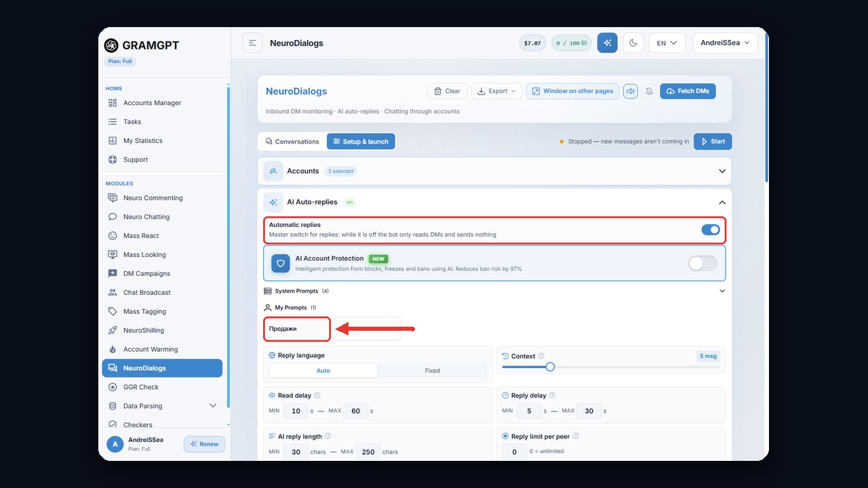Screen dimensions: 868x488
Task: Click the Renew button
Action: point(204,444)
